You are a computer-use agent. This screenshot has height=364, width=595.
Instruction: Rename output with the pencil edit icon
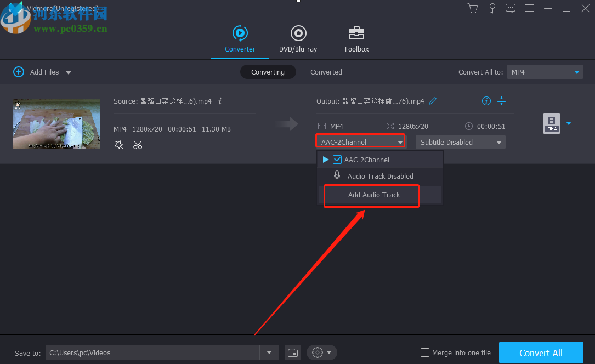click(433, 101)
